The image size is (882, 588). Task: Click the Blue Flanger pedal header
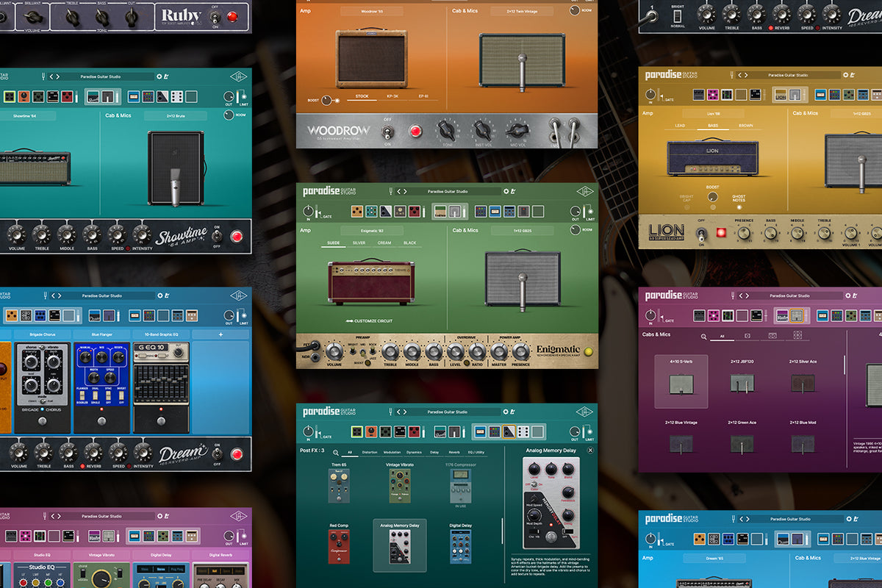click(102, 334)
